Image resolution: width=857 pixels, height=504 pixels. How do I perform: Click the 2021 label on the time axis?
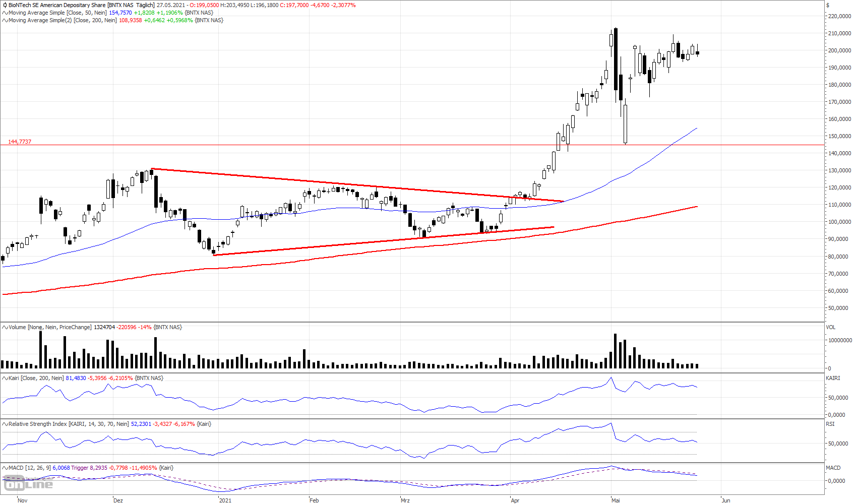225,500
